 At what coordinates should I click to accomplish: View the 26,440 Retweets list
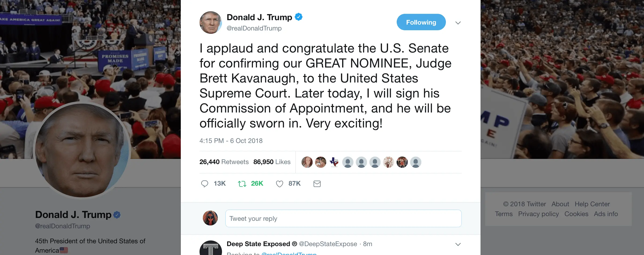224,162
